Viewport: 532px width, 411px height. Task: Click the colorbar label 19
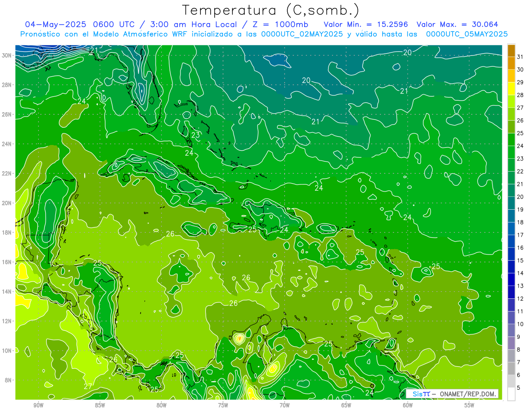coord(520,210)
